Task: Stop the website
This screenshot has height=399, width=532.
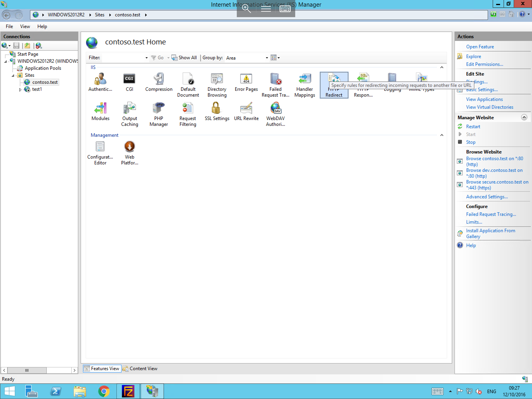Action: pyautogui.click(x=471, y=142)
